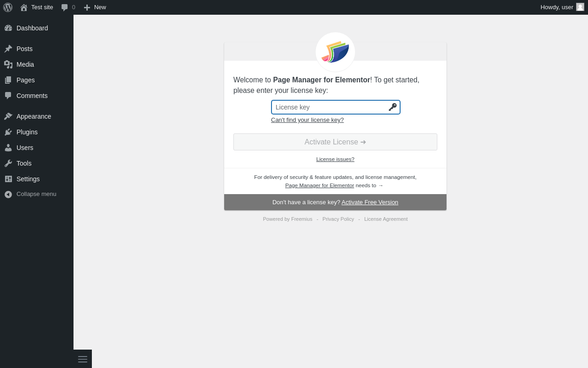Click the Pages icon in sidebar

click(8, 80)
